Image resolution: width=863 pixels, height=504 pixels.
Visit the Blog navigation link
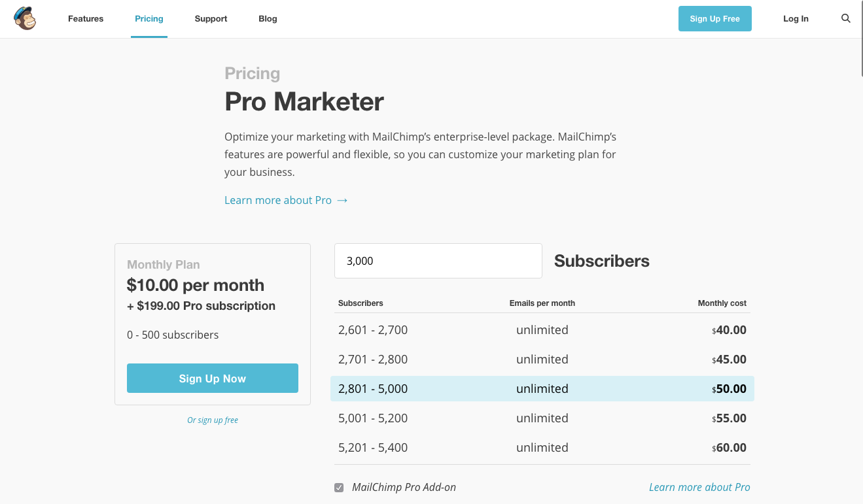point(268,19)
